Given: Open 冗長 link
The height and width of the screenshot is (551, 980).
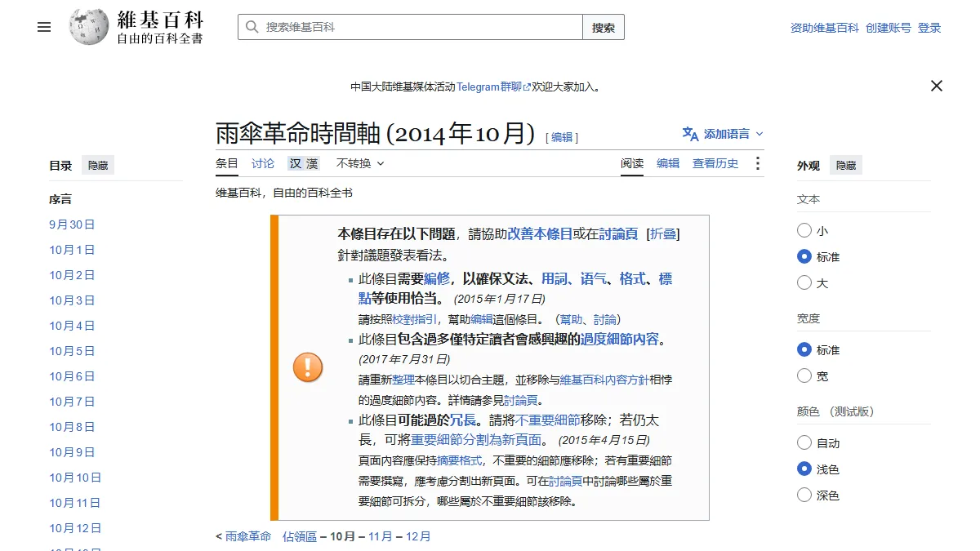Looking at the screenshot, I should coord(463,420).
